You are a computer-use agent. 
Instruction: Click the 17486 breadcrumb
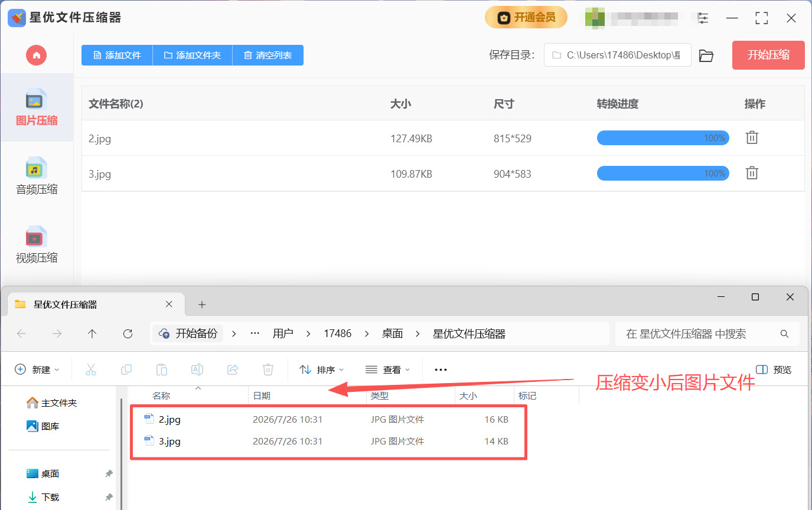338,334
